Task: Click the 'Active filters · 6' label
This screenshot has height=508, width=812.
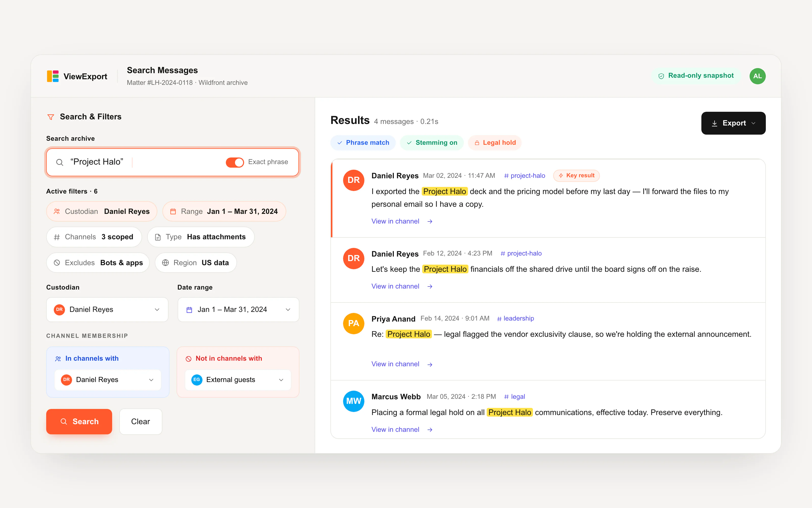Action: click(72, 192)
